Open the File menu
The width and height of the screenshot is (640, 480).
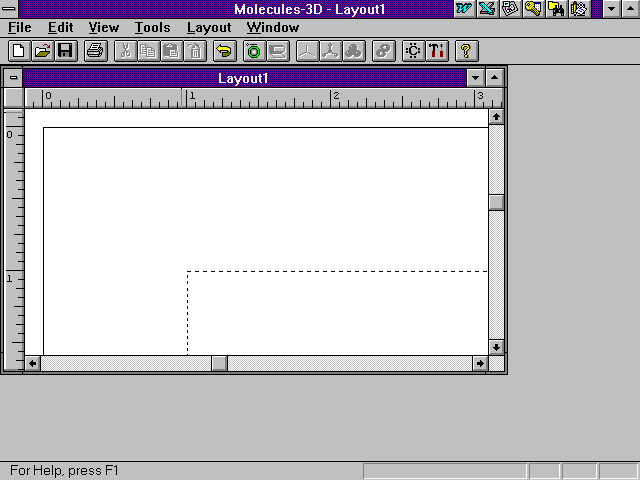point(20,27)
